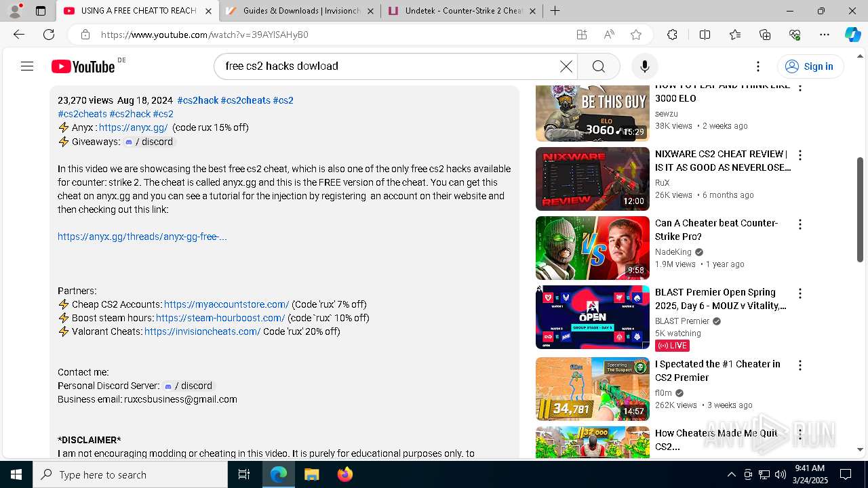The image size is (868, 488).
Task: Open the NIXWARE CS2 CHEAT REVIEW thumbnail
Action: pos(593,179)
